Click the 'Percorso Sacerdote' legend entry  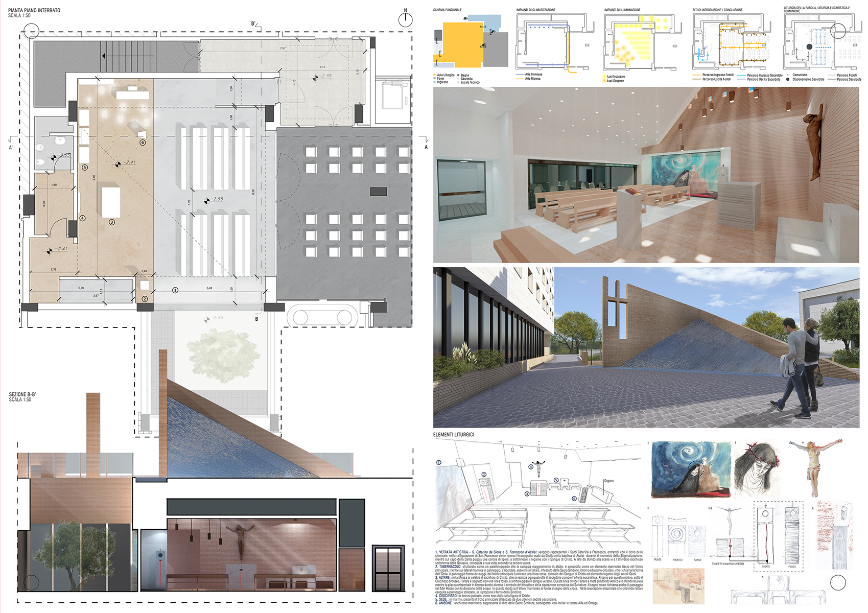point(845,79)
